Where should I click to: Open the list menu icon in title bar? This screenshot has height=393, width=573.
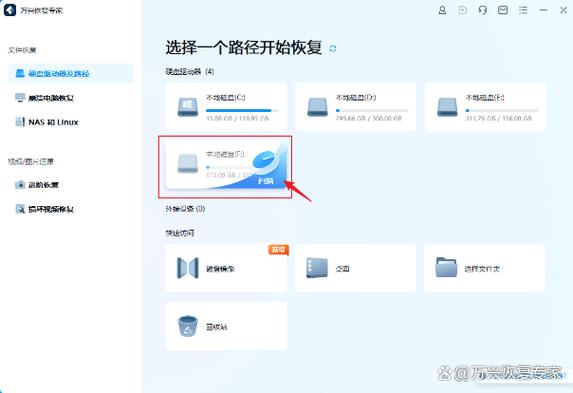(523, 10)
